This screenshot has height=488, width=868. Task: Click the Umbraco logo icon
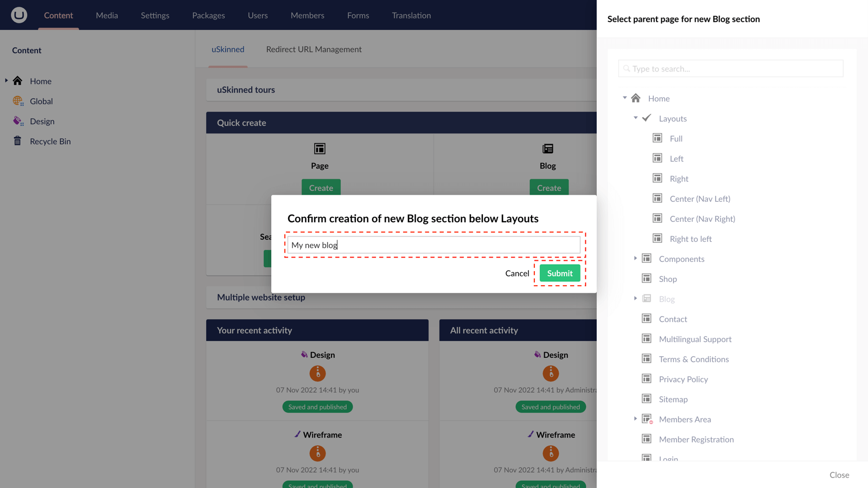tap(19, 15)
